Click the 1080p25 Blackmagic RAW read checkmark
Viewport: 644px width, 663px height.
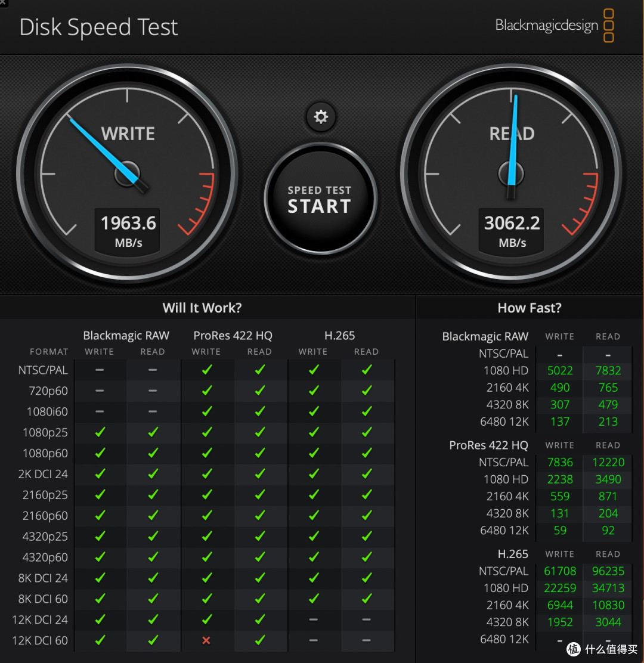pos(153,432)
